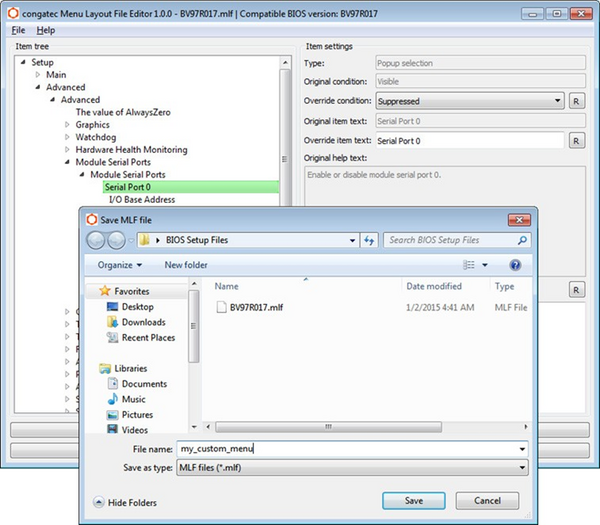Reset Override condition with R button

click(576, 101)
